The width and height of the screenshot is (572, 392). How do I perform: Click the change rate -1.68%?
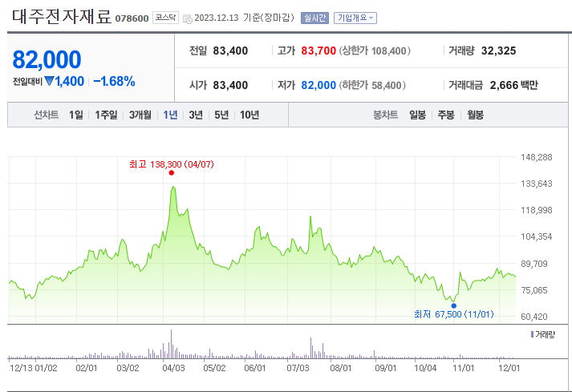point(114,81)
